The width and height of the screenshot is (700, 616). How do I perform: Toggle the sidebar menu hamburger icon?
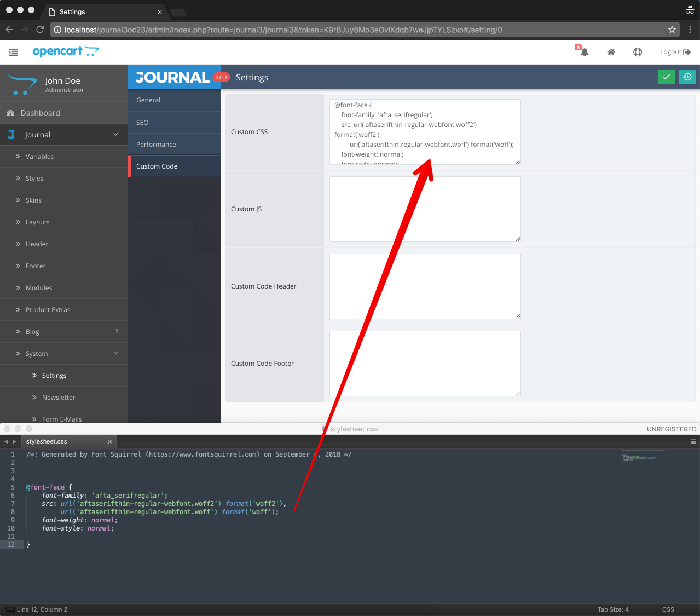pyautogui.click(x=13, y=52)
